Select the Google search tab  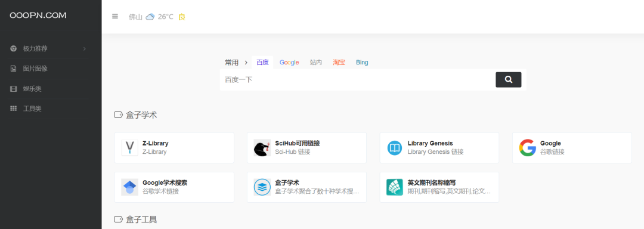click(x=289, y=63)
